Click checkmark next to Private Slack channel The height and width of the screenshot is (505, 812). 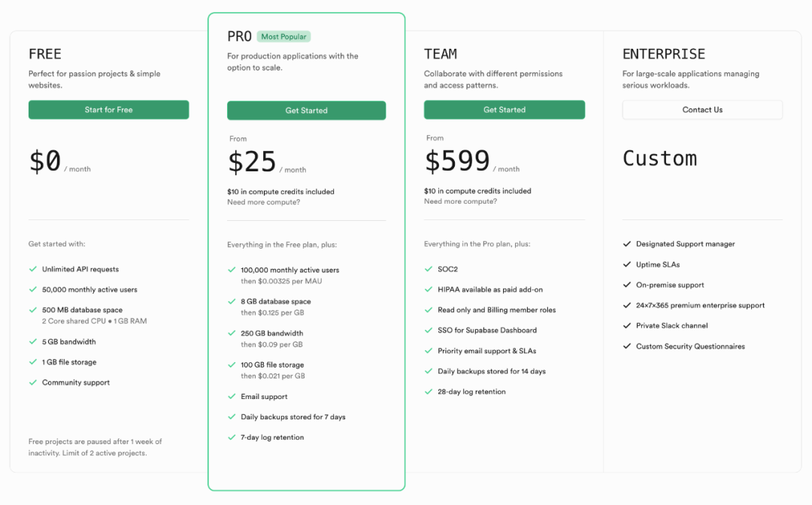627,326
